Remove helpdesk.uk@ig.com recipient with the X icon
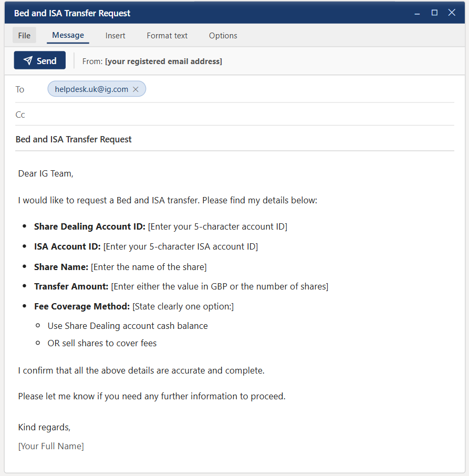469x476 pixels. [136, 89]
